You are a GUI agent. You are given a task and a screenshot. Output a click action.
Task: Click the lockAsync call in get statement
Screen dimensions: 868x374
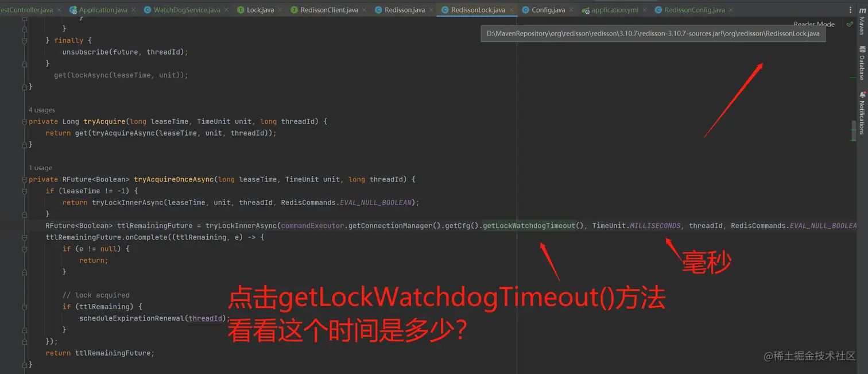click(91, 75)
